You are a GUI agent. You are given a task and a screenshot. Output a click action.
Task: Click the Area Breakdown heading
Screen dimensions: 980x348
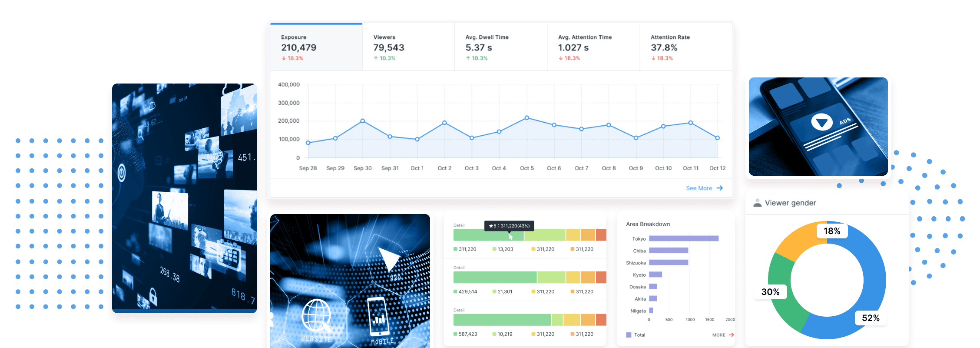(648, 224)
